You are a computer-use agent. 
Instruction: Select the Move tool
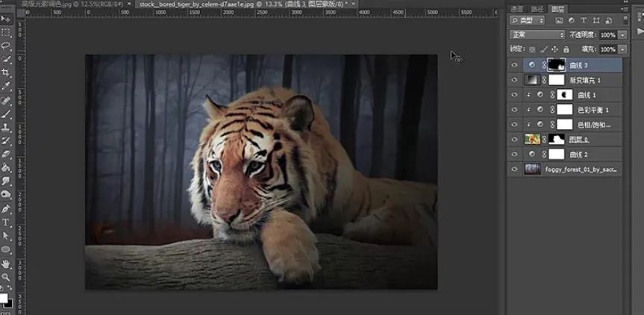coord(6,19)
